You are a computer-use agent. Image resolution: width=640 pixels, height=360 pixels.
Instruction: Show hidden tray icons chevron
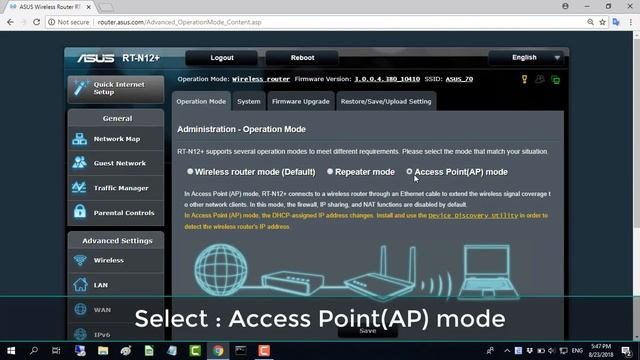coord(507,351)
